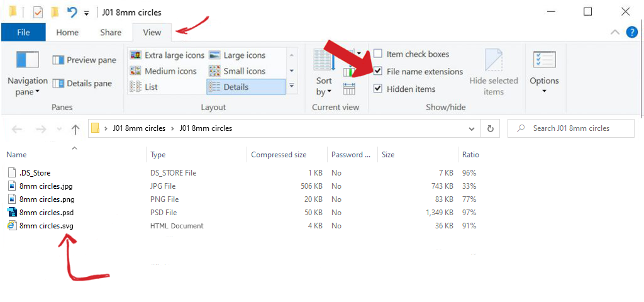Viewport: 644px width, 302px height.
Task: Select Extra large icons layout
Action: (167, 55)
